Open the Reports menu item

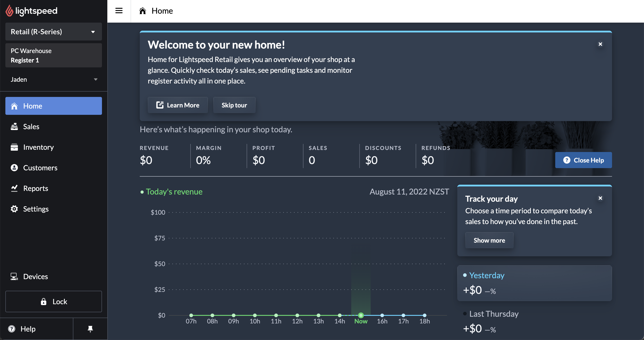coord(53,188)
